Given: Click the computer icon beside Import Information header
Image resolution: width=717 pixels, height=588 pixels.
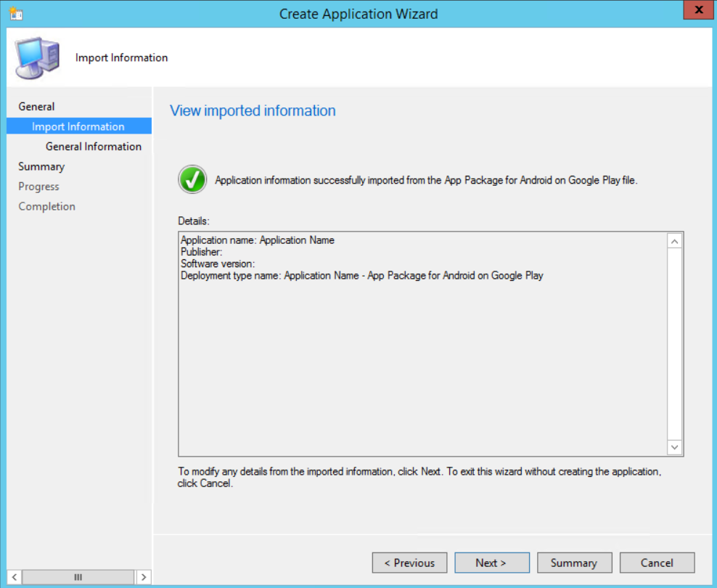Looking at the screenshot, I should pos(36,57).
